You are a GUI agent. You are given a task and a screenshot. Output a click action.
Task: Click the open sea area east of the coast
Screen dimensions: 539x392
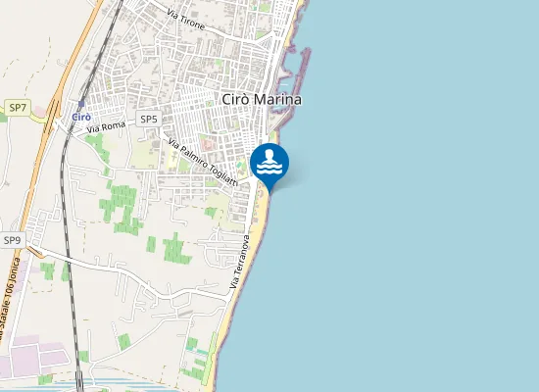[x=413, y=207]
